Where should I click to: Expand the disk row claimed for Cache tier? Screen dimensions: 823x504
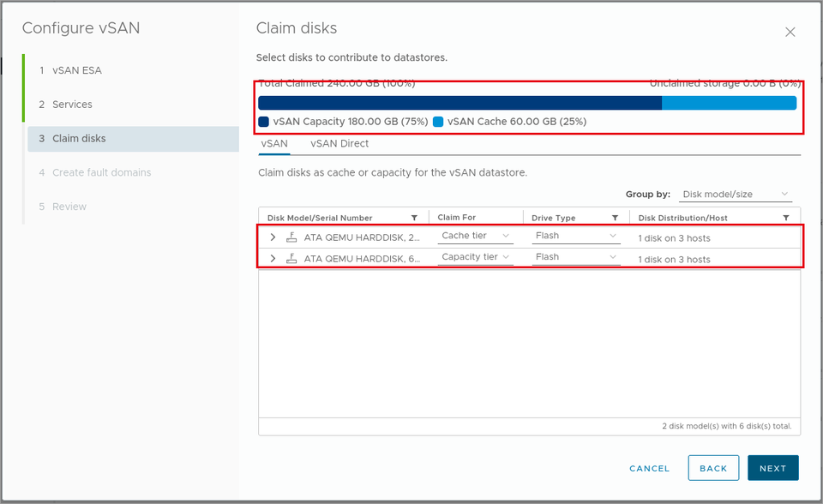tap(273, 237)
